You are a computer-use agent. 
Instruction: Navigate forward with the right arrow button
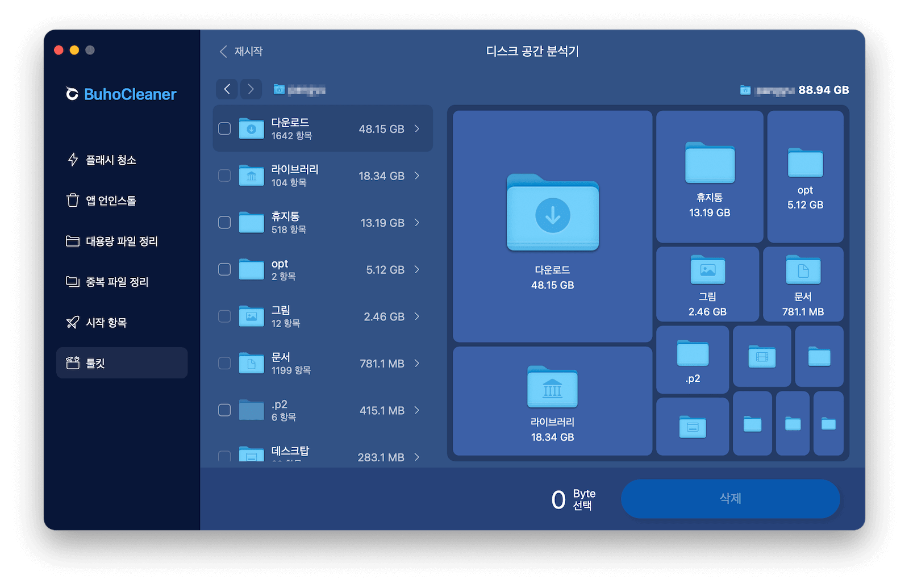click(251, 89)
